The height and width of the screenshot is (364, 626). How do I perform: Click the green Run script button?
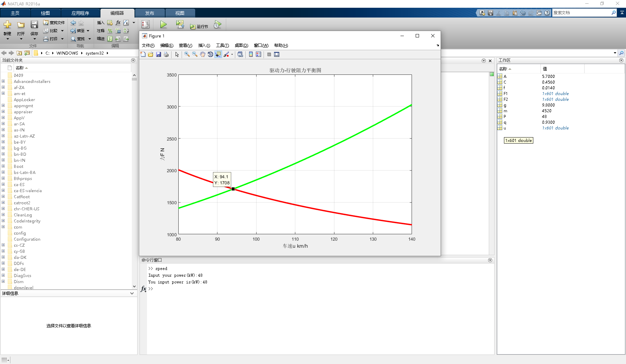pos(163,24)
